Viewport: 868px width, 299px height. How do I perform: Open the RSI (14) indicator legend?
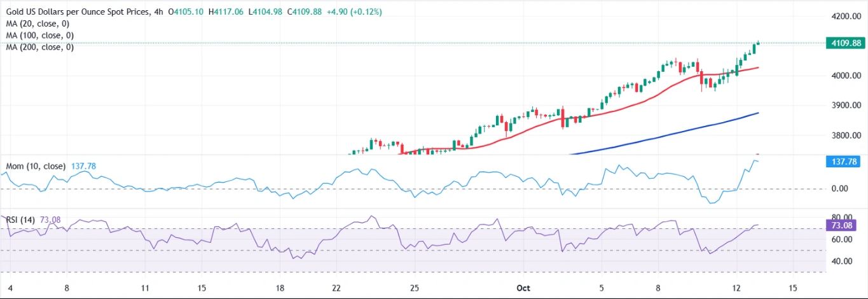click(x=20, y=219)
